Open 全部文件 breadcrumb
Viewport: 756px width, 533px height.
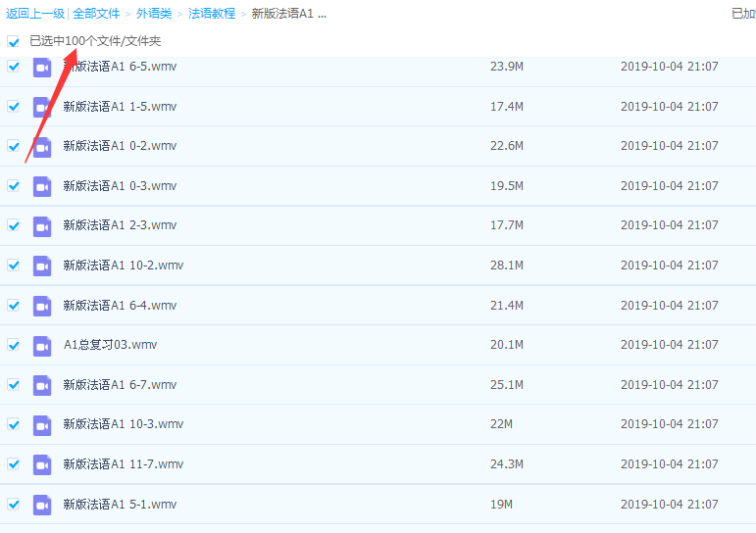[x=96, y=14]
